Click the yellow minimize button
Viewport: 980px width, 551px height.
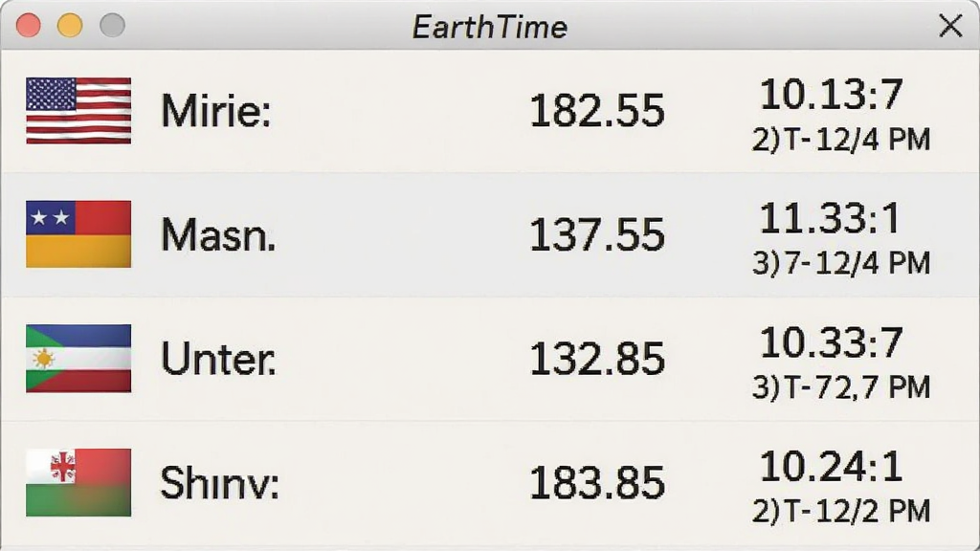(70, 26)
